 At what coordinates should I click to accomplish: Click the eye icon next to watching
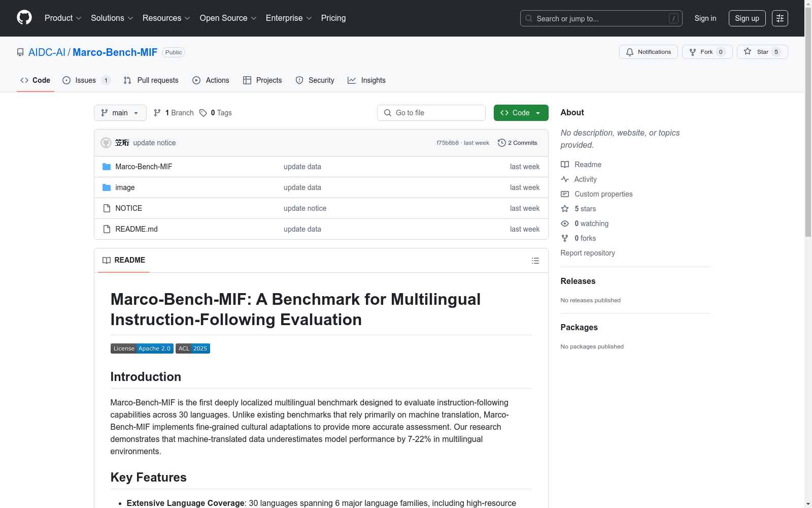click(565, 224)
